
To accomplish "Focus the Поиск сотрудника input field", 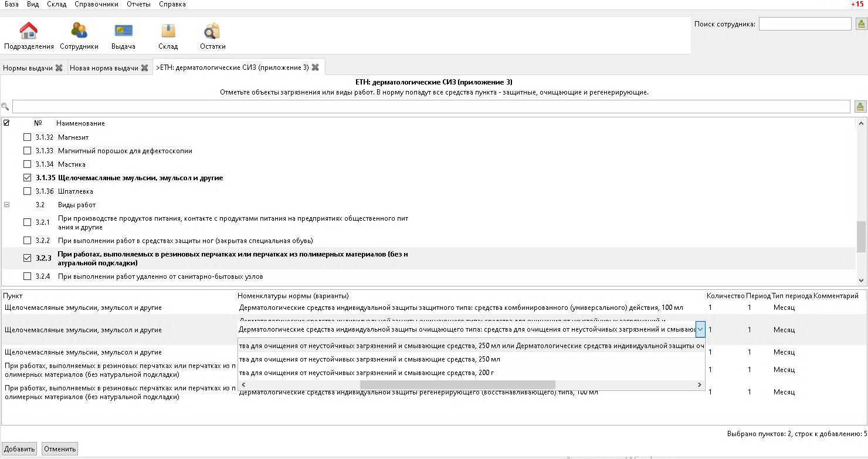I will 805,24.
